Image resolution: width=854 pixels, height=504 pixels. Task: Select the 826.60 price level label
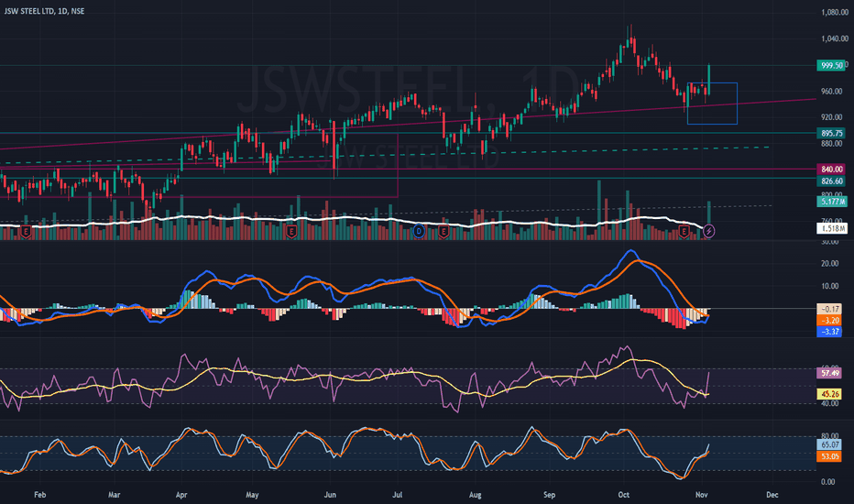831,181
